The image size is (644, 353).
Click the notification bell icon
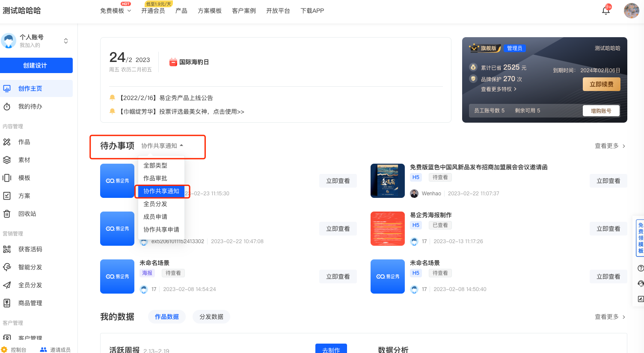pos(605,10)
